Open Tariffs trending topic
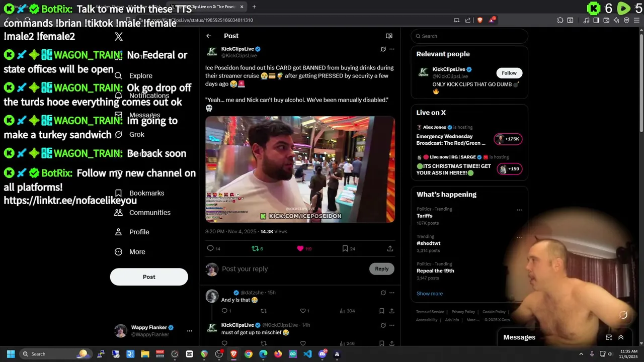Image resolution: width=644 pixels, height=362 pixels. 425,216
